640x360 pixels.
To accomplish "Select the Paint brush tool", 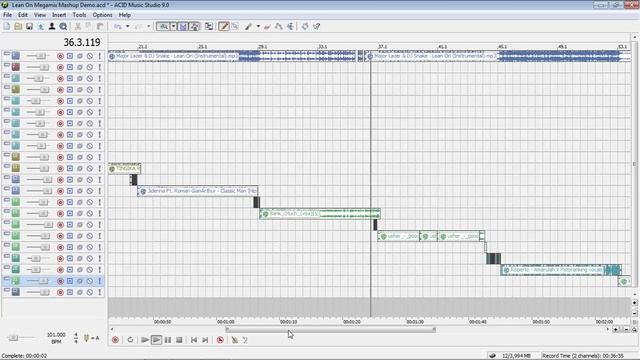I will tap(248, 27).
